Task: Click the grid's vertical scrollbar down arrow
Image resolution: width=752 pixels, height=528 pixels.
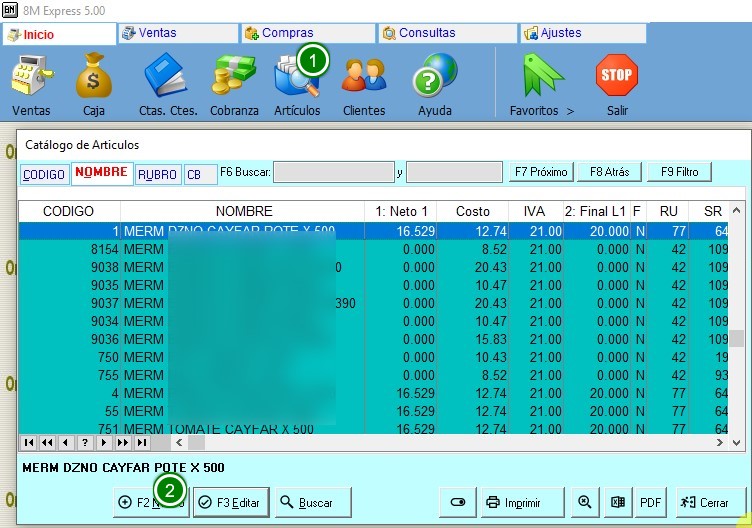Action: click(x=737, y=442)
